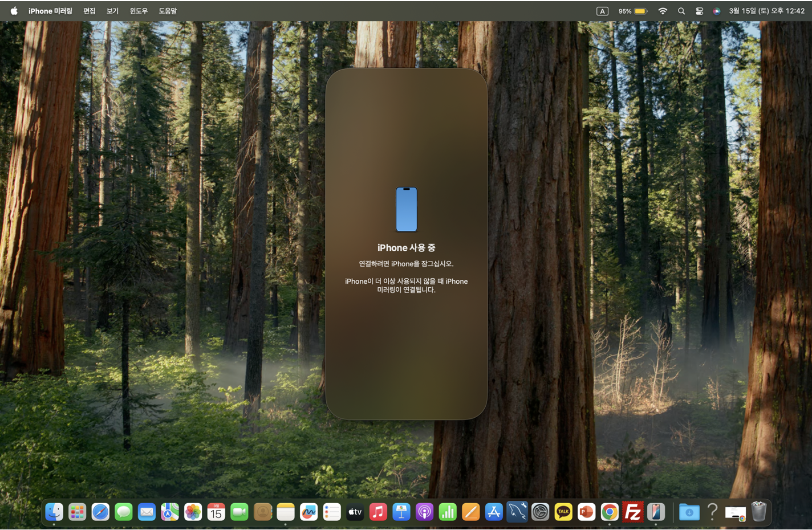The height and width of the screenshot is (530, 812).
Task: Launch Maps from the Dock
Action: point(170,512)
